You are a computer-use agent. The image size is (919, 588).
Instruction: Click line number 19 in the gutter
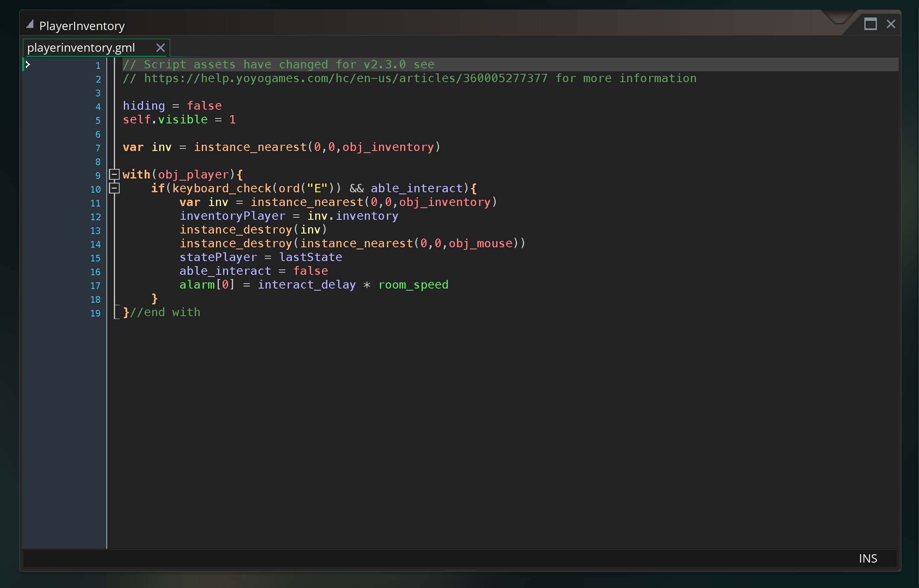coord(95,313)
